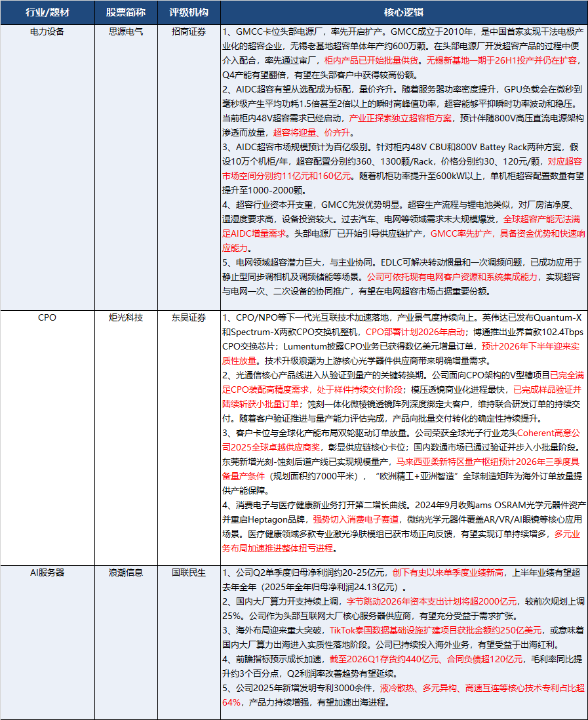
Task: Click red text 市场空间分别约11亿元和160亿元
Action: (x=287, y=176)
